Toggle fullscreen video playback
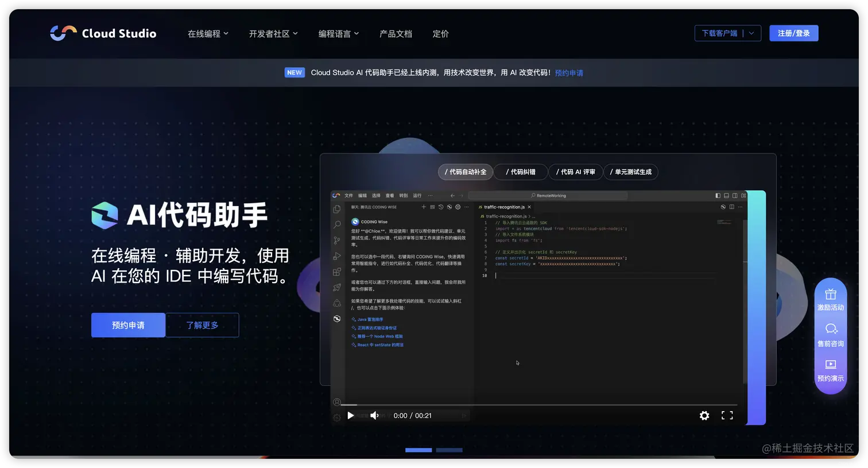Screen dimensions: 868x468 727,415
